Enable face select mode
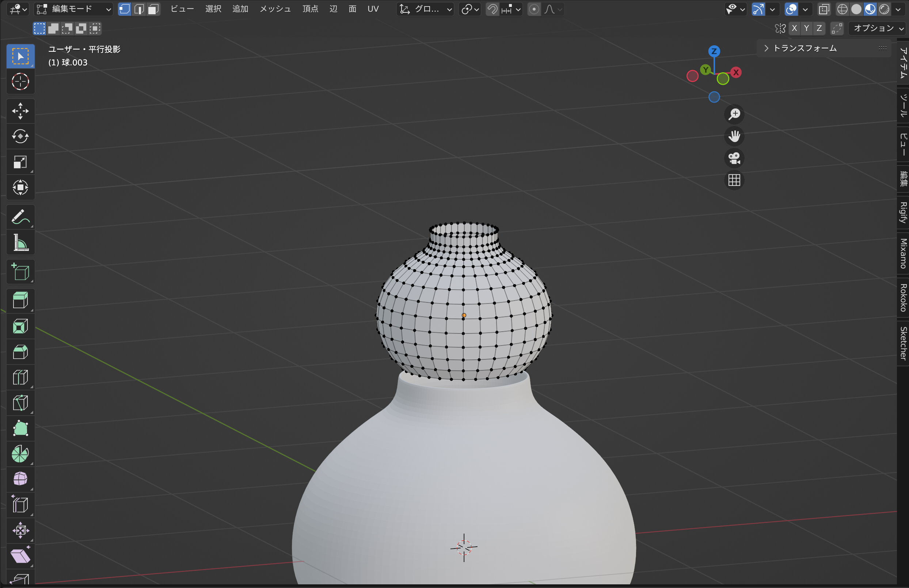The width and height of the screenshot is (909, 588). tap(153, 9)
